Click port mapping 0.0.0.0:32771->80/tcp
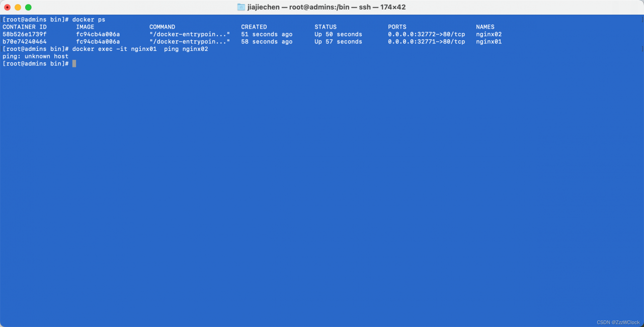The image size is (644, 327). [427, 42]
